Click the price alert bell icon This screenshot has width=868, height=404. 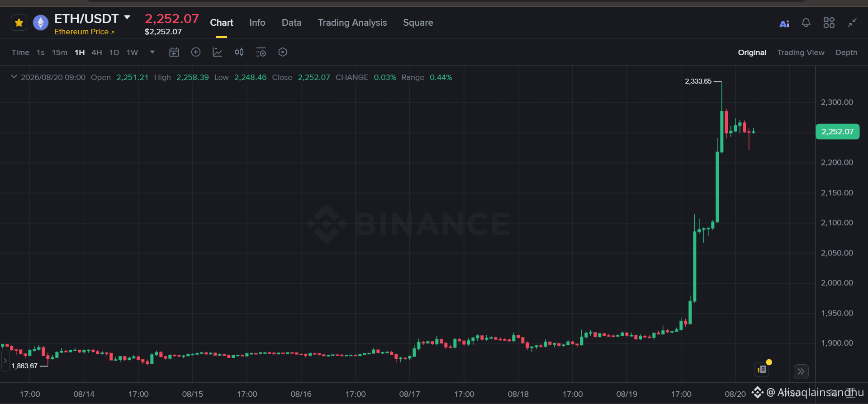[806, 23]
